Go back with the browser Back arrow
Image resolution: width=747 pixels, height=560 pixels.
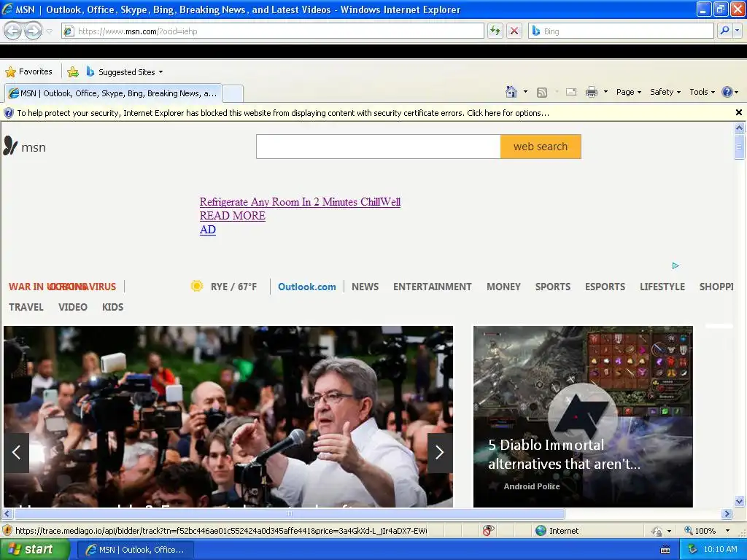13,31
